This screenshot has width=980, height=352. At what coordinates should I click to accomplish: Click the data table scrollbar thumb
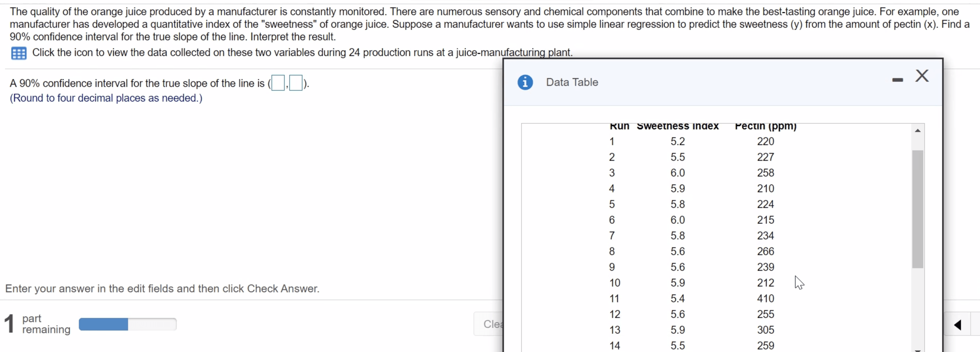[918, 209]
